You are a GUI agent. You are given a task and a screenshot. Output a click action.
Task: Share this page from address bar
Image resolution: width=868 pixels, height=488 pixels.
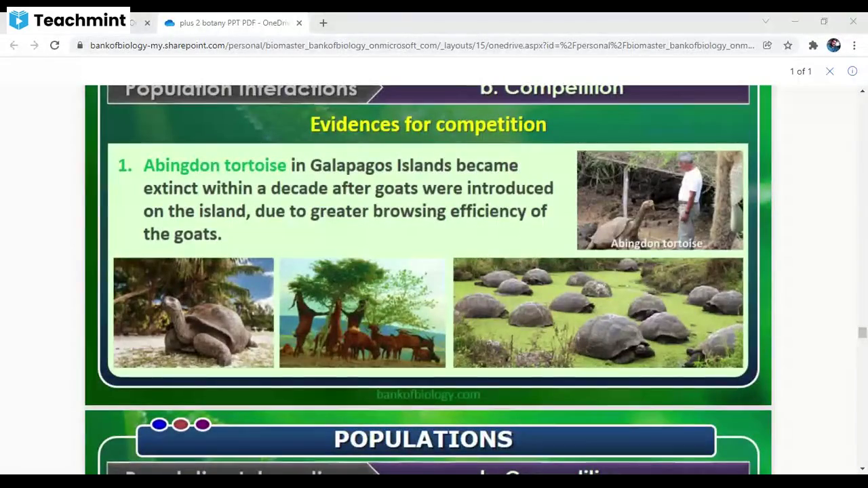(x=767, y=45)
